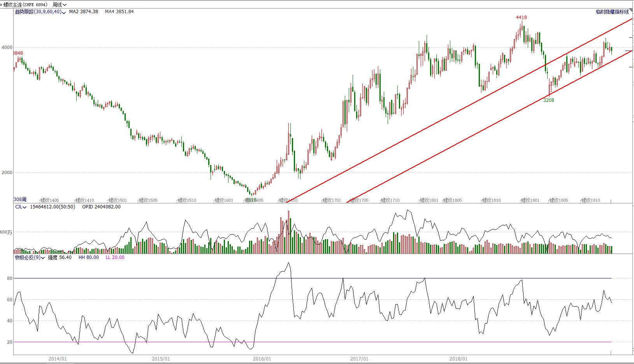Click the HH 80.00 threshold label

(89, 257)
